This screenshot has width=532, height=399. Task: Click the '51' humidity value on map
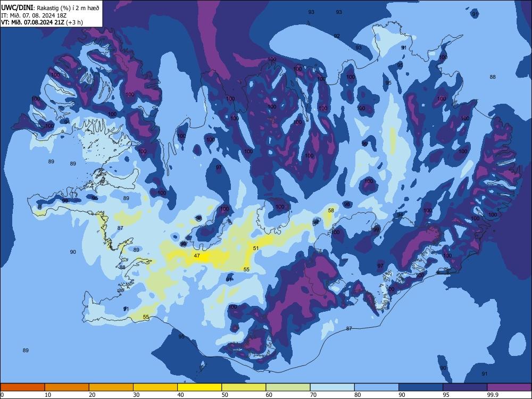256,248
